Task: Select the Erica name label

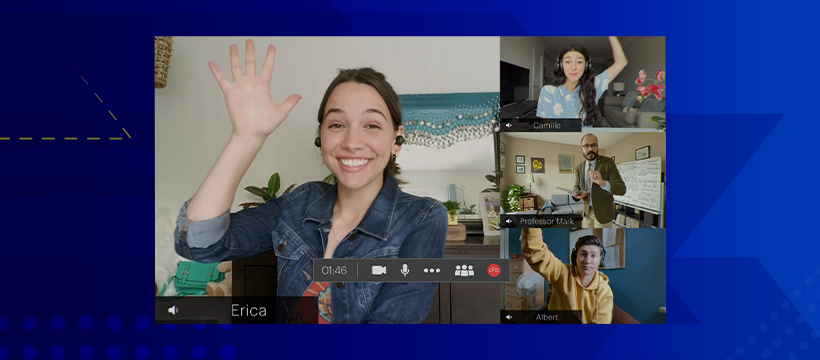Action: click(x=249, y=310)
